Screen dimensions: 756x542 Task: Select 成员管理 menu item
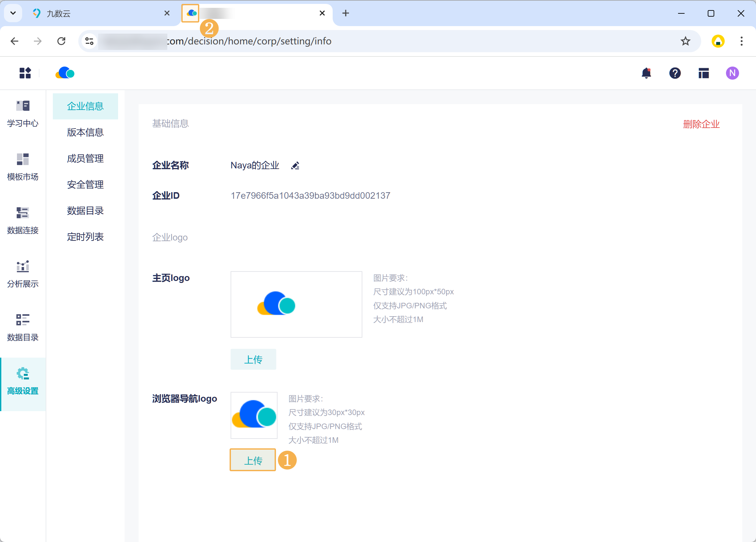pyautogui.click(x=85, y=159)
